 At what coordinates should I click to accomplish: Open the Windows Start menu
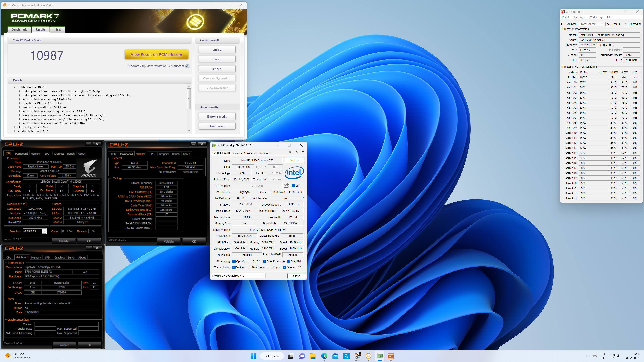[x=253, y=356]
